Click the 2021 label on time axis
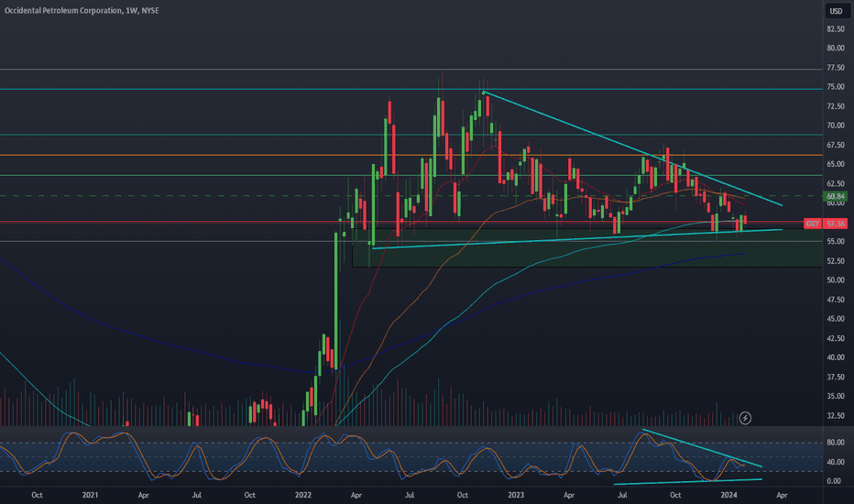Image resolution: width=854 pixels, height=504 pixels. point(90,495)
